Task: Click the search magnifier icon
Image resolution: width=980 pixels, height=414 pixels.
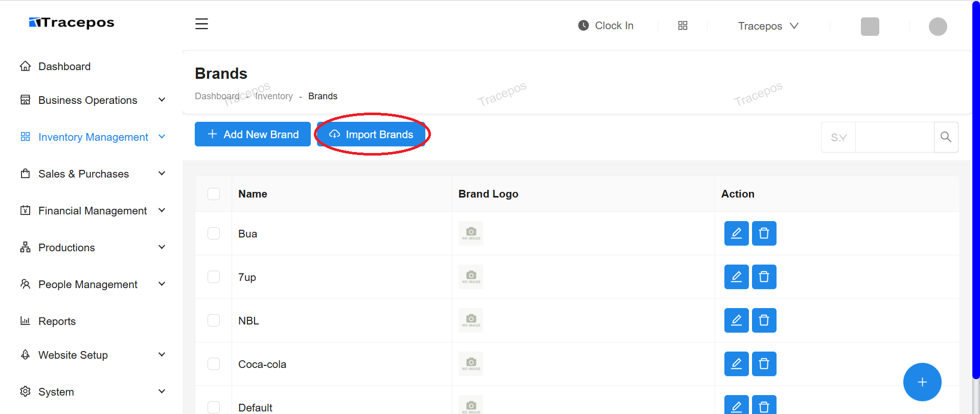Action: pos(946,137)
